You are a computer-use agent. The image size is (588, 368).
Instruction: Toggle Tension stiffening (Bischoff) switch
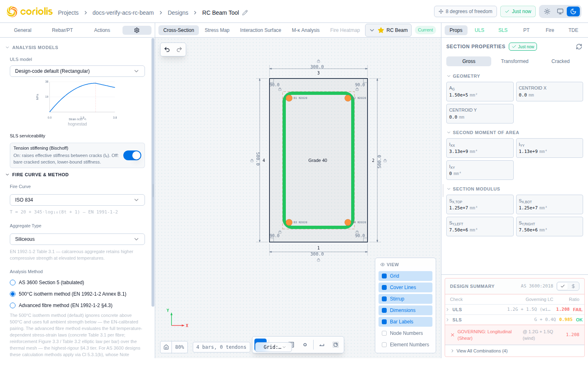click(x=132, y=155)
